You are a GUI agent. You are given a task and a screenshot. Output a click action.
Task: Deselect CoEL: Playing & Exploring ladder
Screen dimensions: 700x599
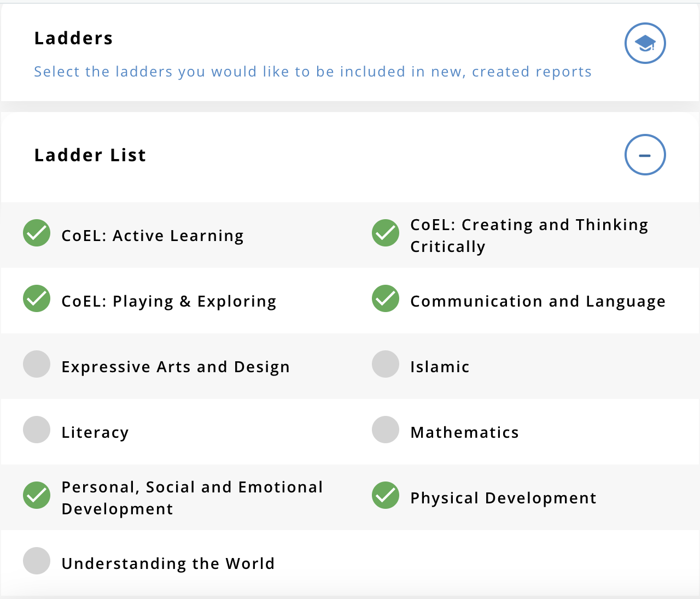point(37,298)
